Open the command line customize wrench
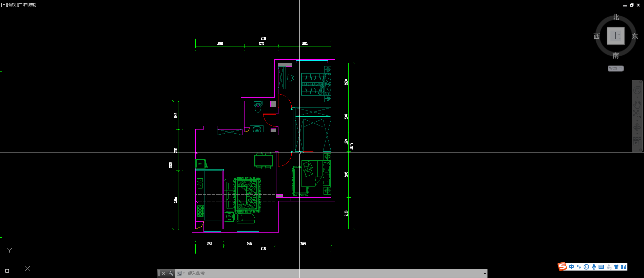 tap(171, 273)
